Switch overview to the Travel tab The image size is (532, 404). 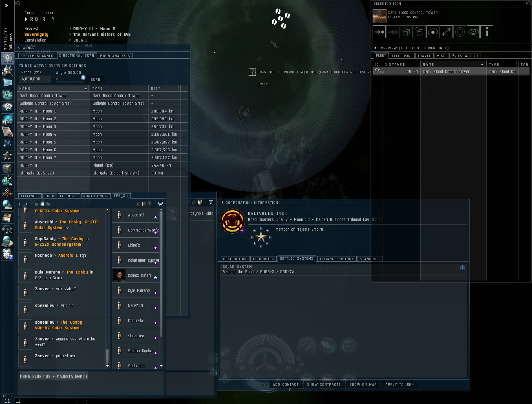[x=424, y=56]
